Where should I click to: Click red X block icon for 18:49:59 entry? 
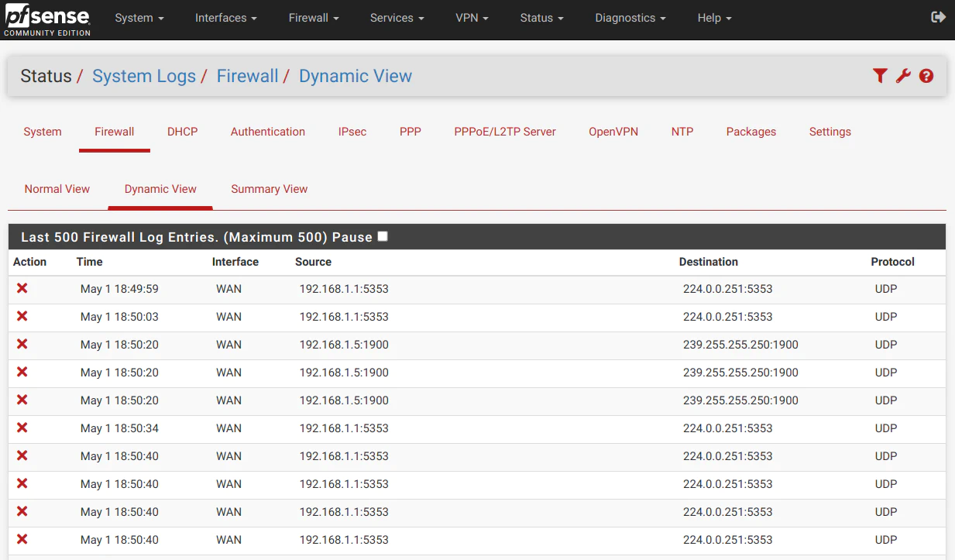point(22,288)
